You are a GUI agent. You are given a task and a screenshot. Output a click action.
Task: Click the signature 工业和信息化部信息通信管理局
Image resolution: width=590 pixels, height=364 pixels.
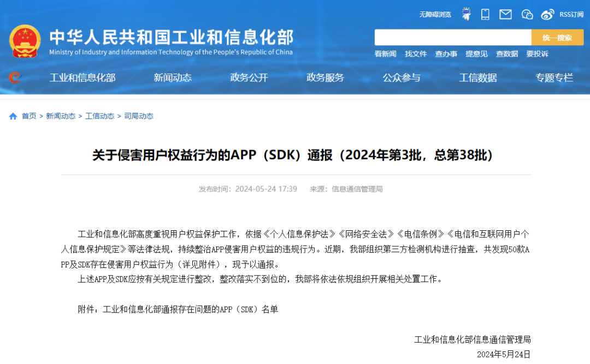[x=473, y=339]
